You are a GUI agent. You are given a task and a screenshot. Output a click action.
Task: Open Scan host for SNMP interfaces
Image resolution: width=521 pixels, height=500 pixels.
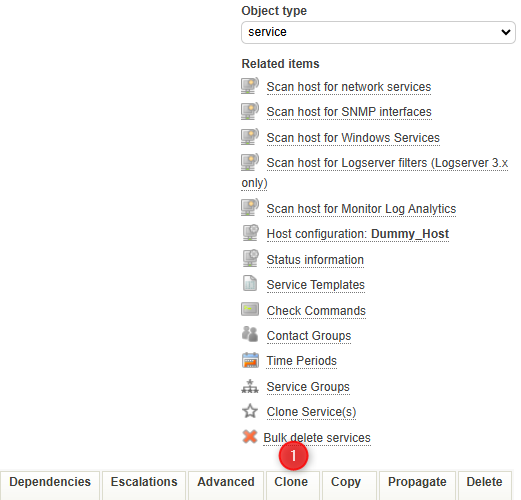click(349, 112)
